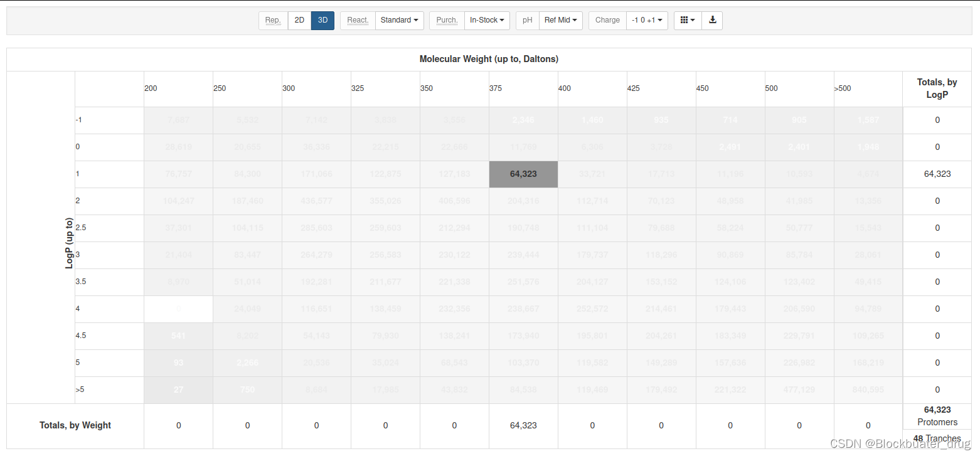Select the LogP 2 row header
The width and height of the screenshot is (980, 456).
click(x=109, y=201)
